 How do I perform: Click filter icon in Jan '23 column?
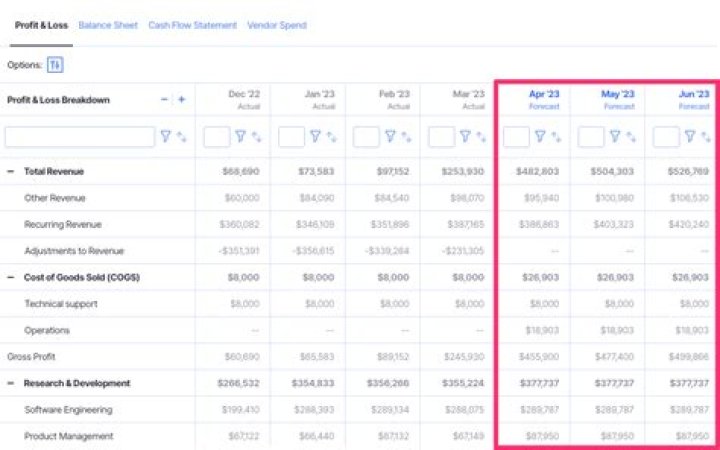[x=315, y=136]
